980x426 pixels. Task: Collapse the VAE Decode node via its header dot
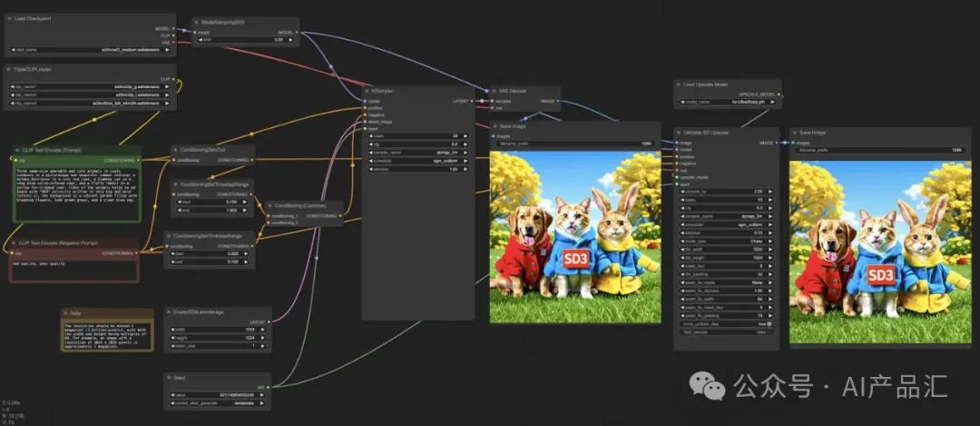[493, 91]
